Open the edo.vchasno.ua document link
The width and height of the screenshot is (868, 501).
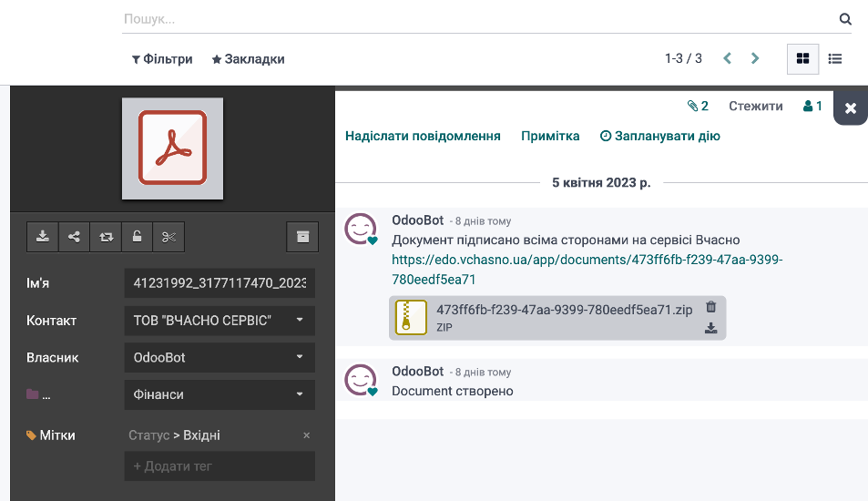pos(587,260)
